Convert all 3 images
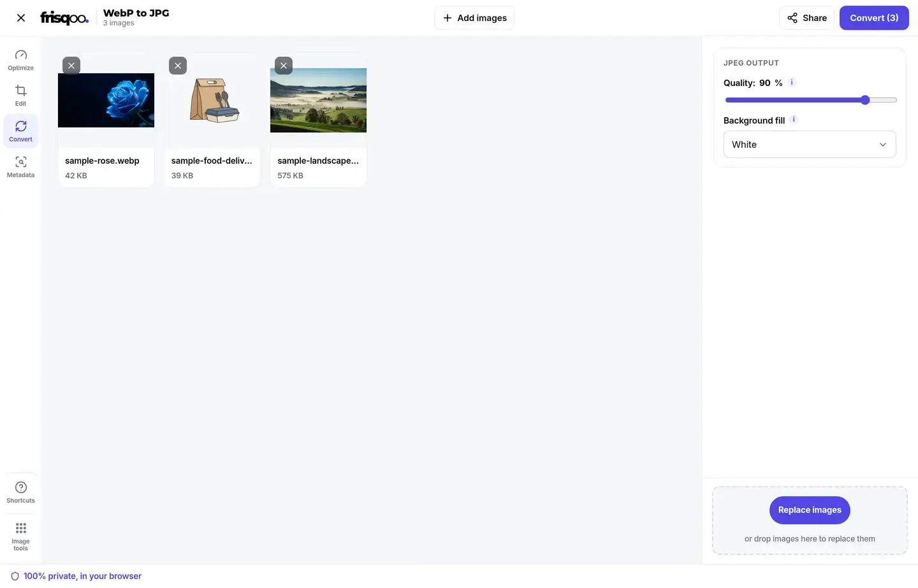 click(874, 18)
